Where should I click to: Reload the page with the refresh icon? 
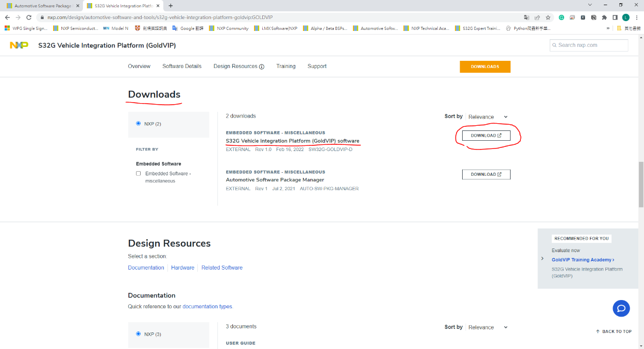point(29,17)
